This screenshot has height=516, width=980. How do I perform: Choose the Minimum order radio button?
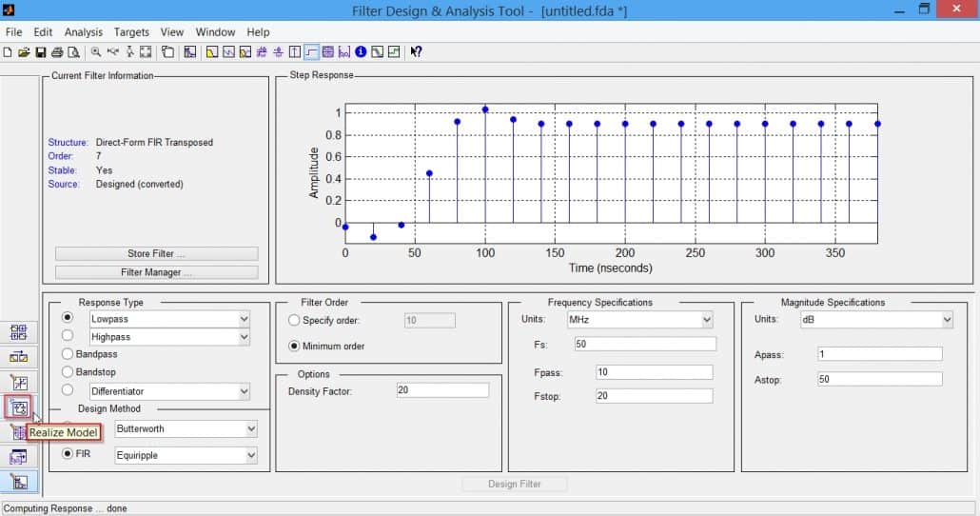tap(294, 346)
